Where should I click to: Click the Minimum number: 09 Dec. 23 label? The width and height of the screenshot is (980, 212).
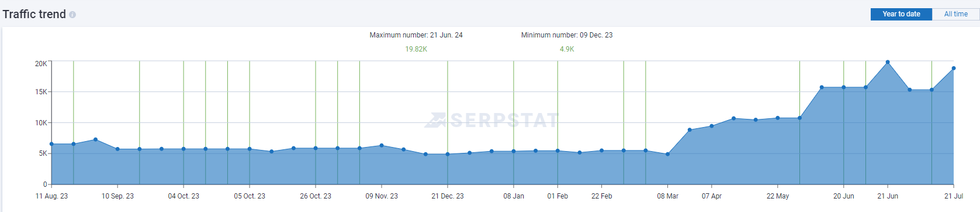(x=567, y=35)
